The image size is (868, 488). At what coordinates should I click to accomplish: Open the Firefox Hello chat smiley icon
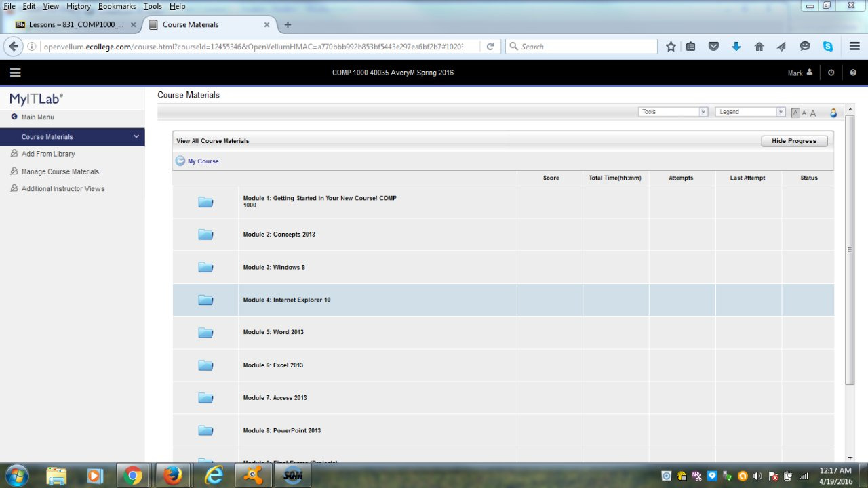(805, 47)
